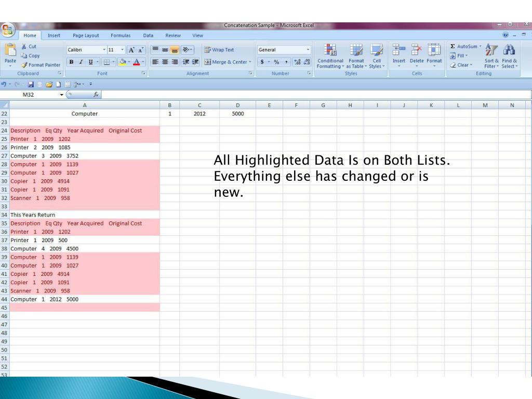Toggle Center horizontal alignment
This screenshot has height=399, width=532.
click(x=165, y=62)
